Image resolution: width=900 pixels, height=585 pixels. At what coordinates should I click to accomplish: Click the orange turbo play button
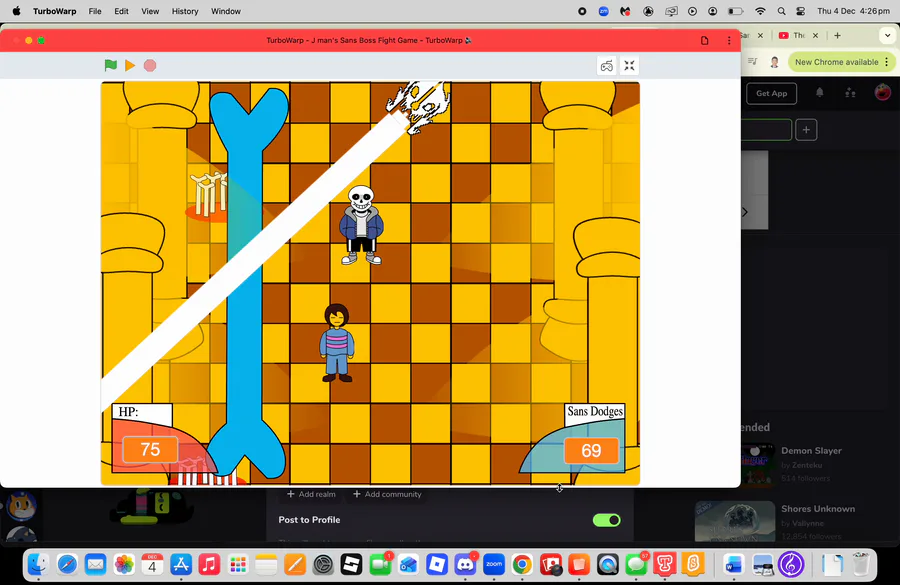click(x=130, y=65)
